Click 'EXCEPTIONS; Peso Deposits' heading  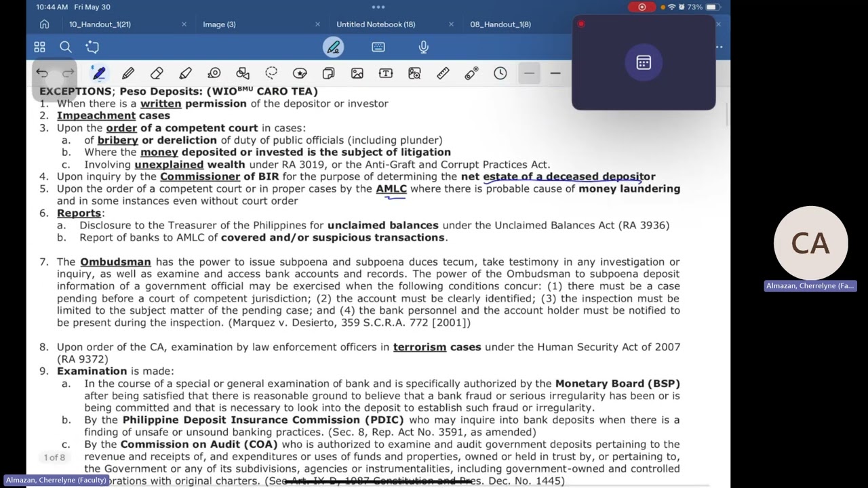121,91
